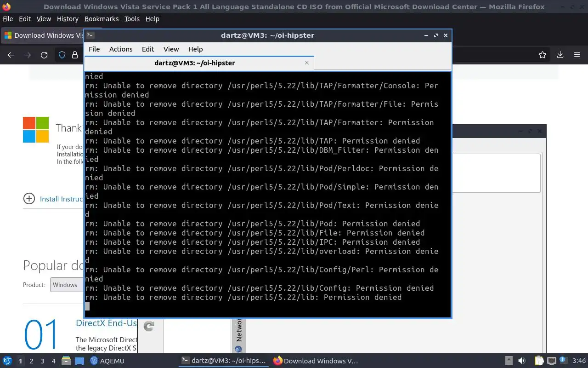Open the Windows product dropdown
The height and width of the screenshot is (368, 588).
pyautogui.click(x=67, y=285)
